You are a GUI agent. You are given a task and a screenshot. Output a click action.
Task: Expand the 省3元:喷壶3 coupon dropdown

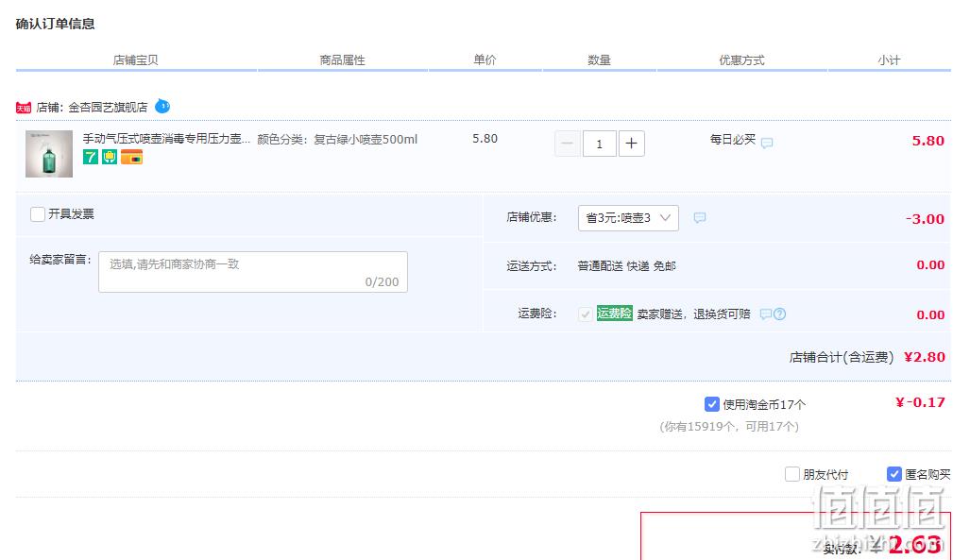pos(628,217)
